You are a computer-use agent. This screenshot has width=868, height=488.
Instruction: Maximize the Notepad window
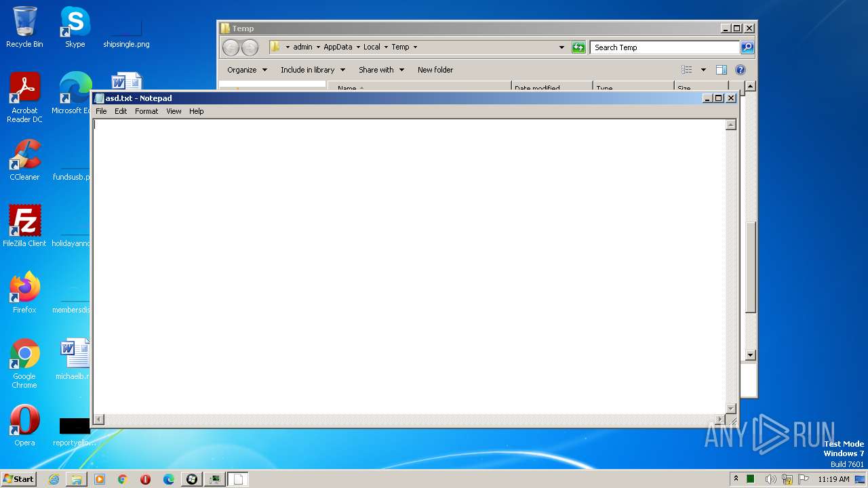click(x=719, y=98)
